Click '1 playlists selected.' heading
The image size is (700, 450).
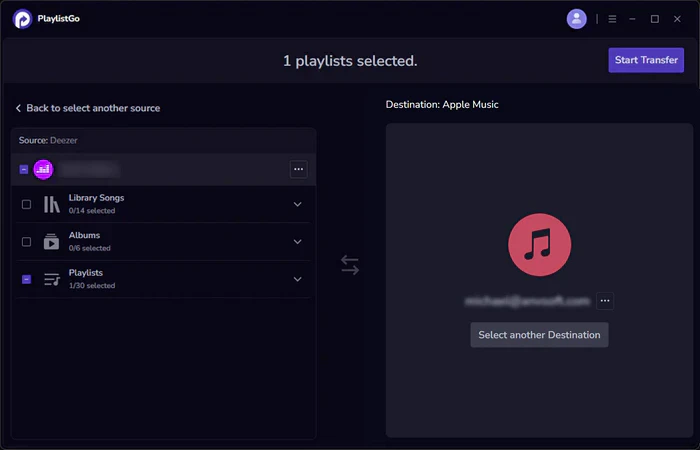(350, 61)
